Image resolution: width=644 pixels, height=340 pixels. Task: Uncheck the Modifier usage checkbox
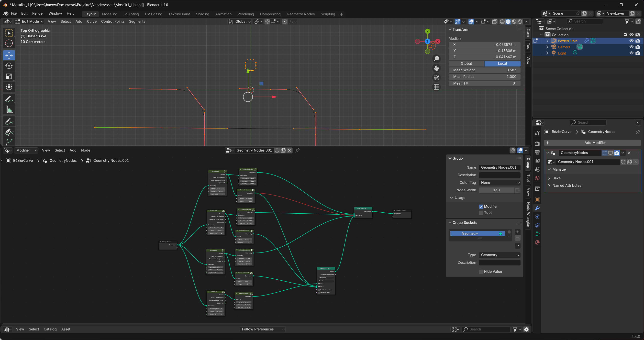(481, 207)
